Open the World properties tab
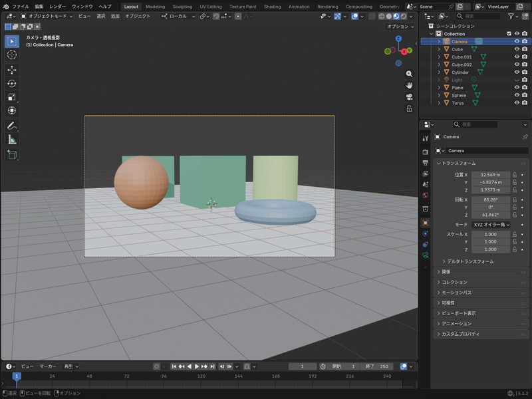The width and height of the screenshot is (532, 399). click(x=425, y=196)
